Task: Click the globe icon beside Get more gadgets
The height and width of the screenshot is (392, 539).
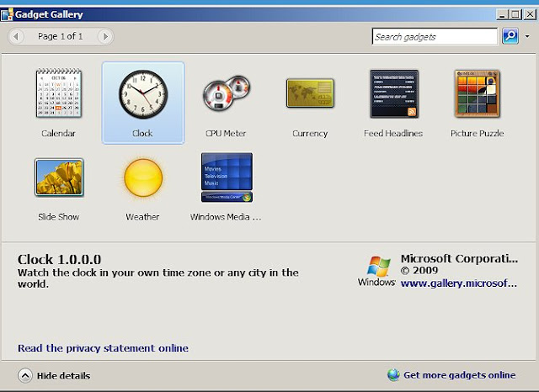Action: point(393,375)
